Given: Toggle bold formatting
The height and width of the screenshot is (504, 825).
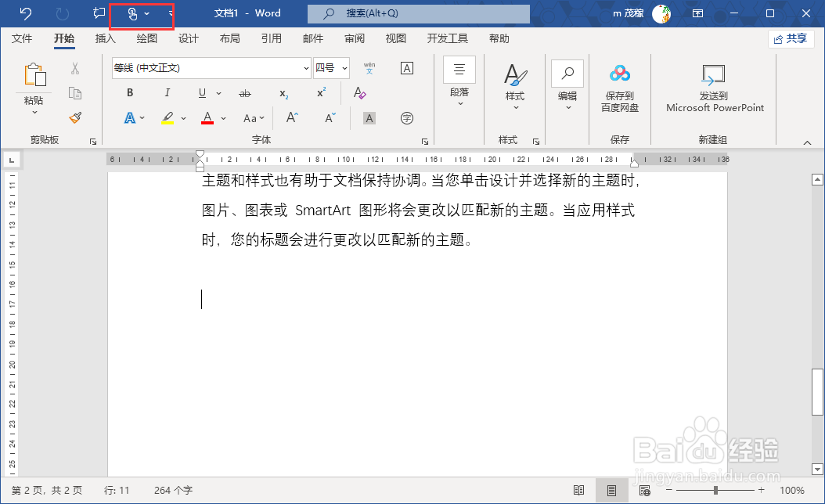Looking at the screenshot, I should pyautogui.click(x=129, y=93).
